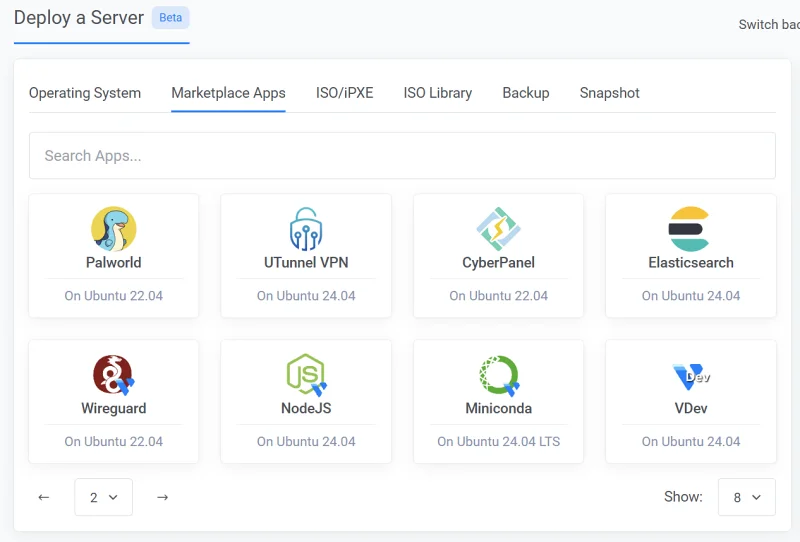Open the ISO Library tab
Screen dimensions: 800x542
[x=438, y=93]
